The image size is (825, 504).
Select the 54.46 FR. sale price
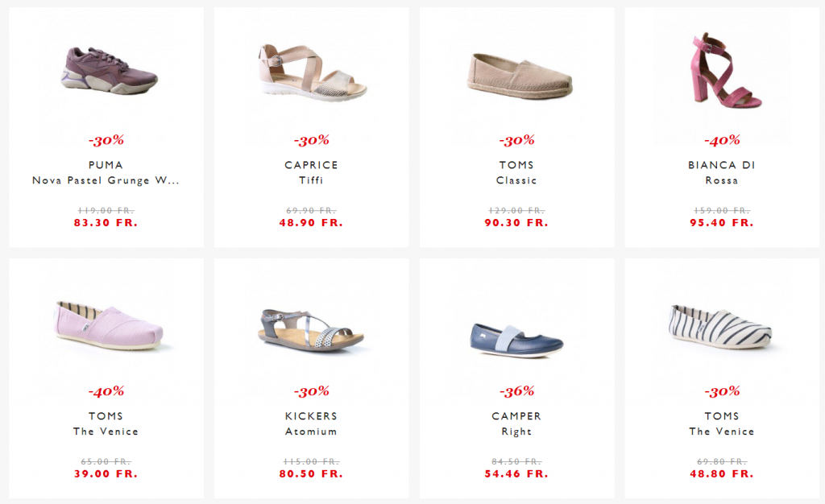click(516, 474)
